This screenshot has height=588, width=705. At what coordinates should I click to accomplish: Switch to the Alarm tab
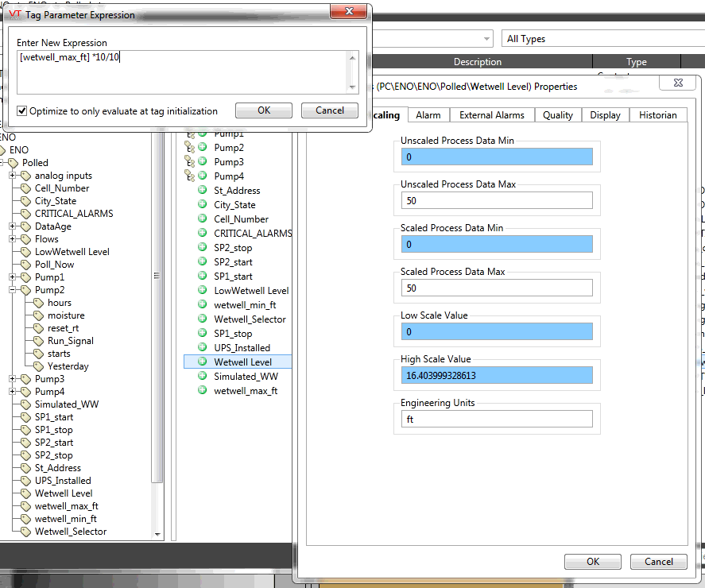pyautogui.click(x=428, y=115)
